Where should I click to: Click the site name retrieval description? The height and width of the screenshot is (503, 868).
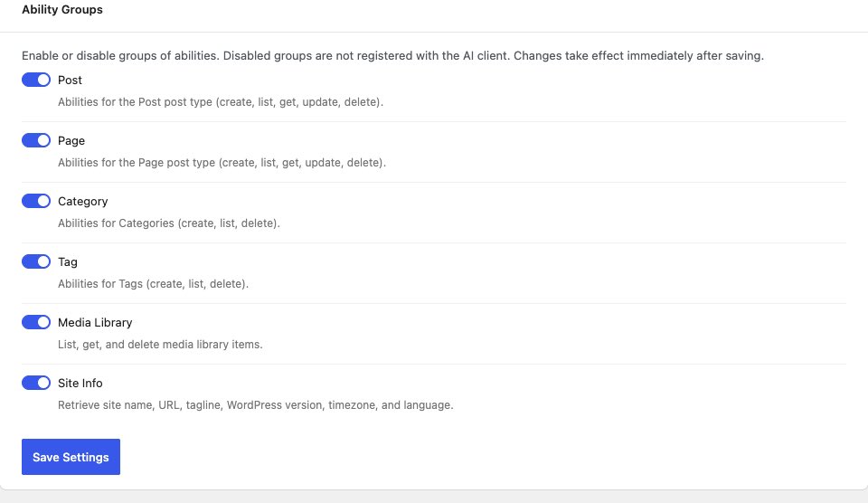coord(255,405)
